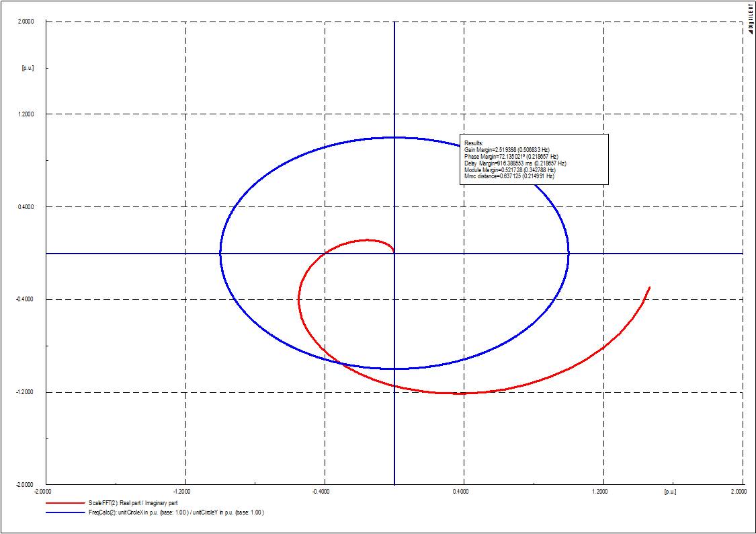Click the Phase Margin result line
Screen dimensions: 756x534
[511, 156]
